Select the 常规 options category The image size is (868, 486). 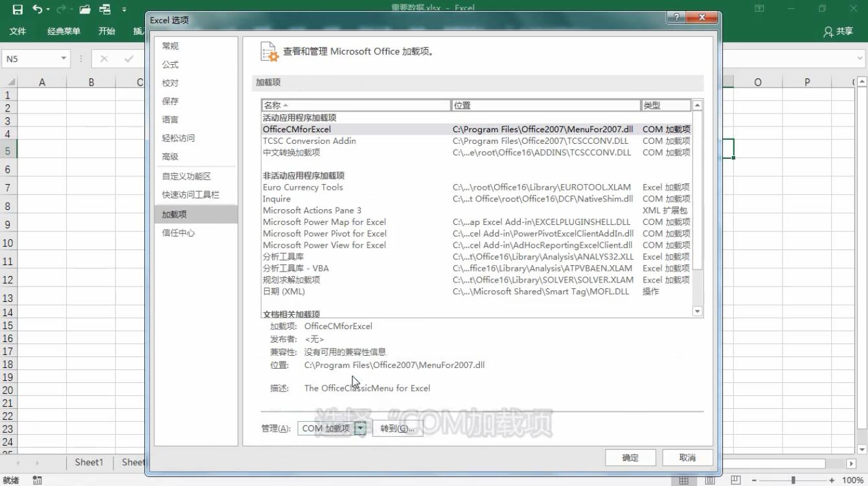196,46
